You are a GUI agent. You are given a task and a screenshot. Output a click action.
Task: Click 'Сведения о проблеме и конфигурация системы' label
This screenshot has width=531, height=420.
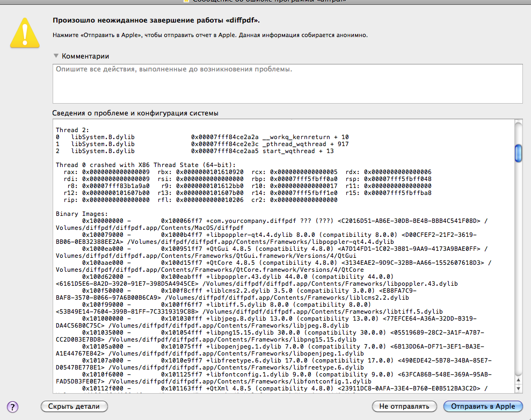coord(135,113)
